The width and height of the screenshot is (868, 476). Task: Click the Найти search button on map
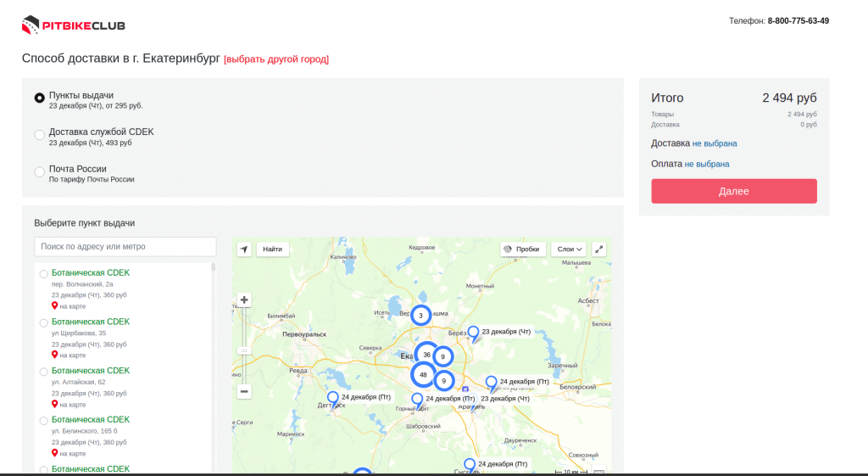tap(272, 249)
